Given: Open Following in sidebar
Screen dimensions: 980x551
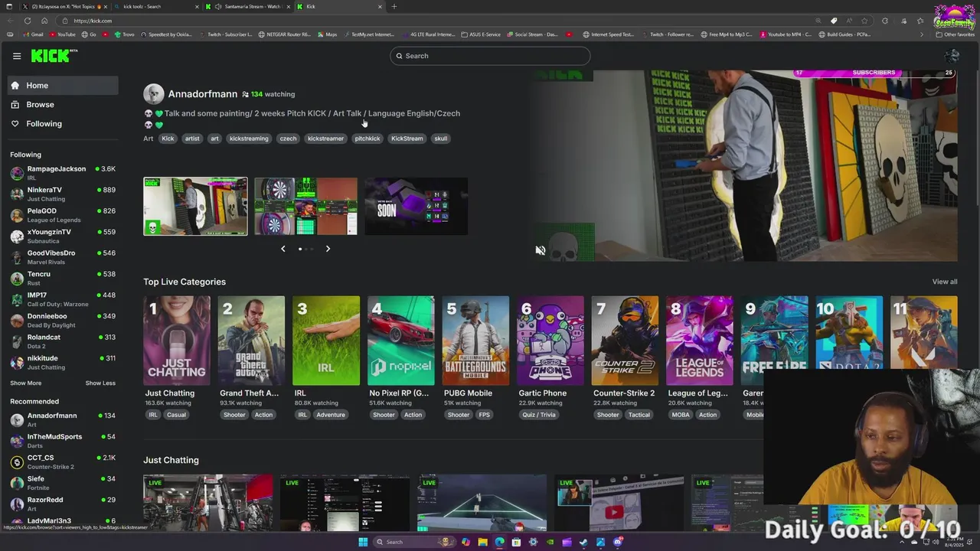Looking at the screenshot, I should coord(64,124).
